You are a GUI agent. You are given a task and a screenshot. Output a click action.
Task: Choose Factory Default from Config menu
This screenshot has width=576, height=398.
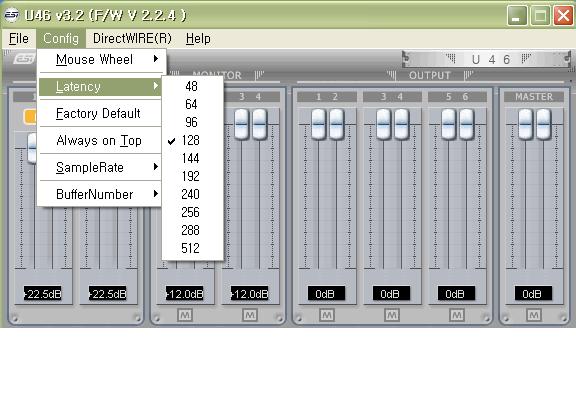100,113
